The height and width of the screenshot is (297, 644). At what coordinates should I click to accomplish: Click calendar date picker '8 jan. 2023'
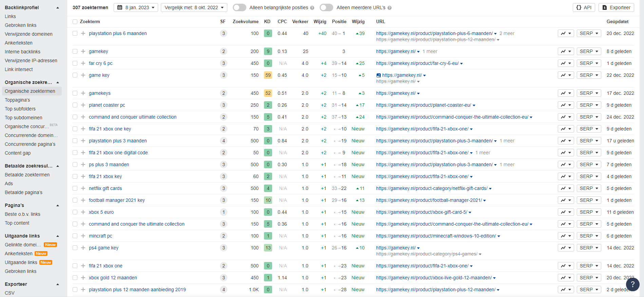coord(136,7)
